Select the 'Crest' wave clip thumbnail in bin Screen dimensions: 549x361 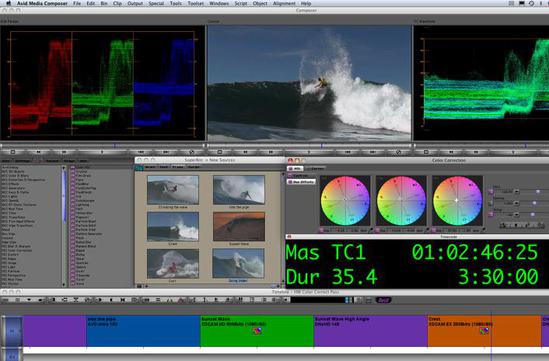[173, 227]
